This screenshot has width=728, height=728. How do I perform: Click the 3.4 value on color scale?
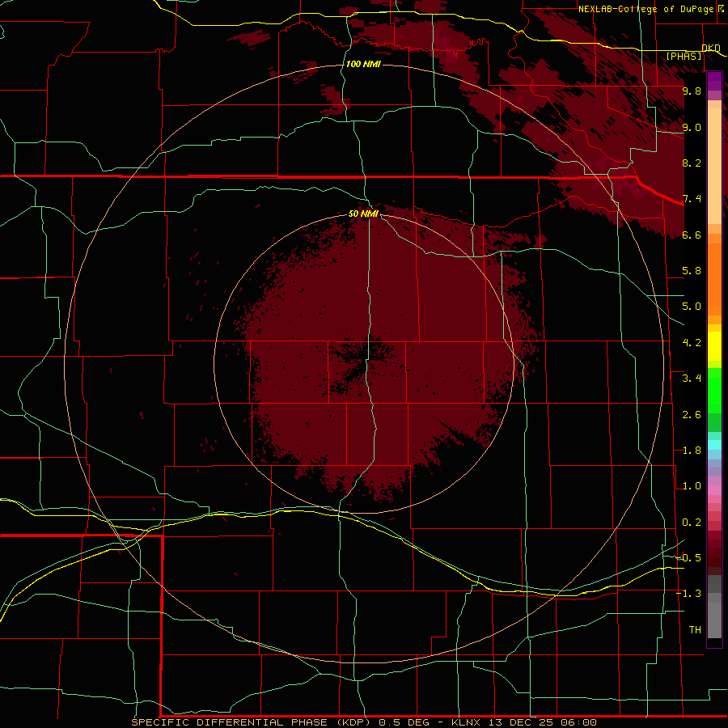(x=692, y=379)
